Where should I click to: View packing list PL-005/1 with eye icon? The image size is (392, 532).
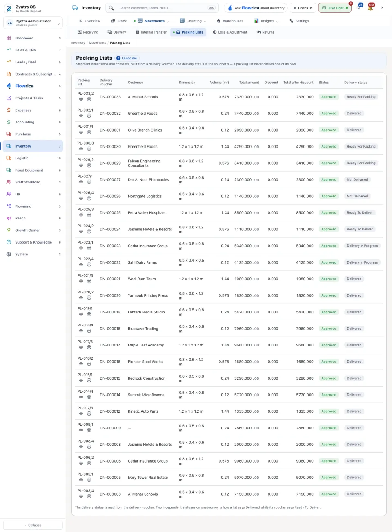pyautogui.click(x=81, y=480)
